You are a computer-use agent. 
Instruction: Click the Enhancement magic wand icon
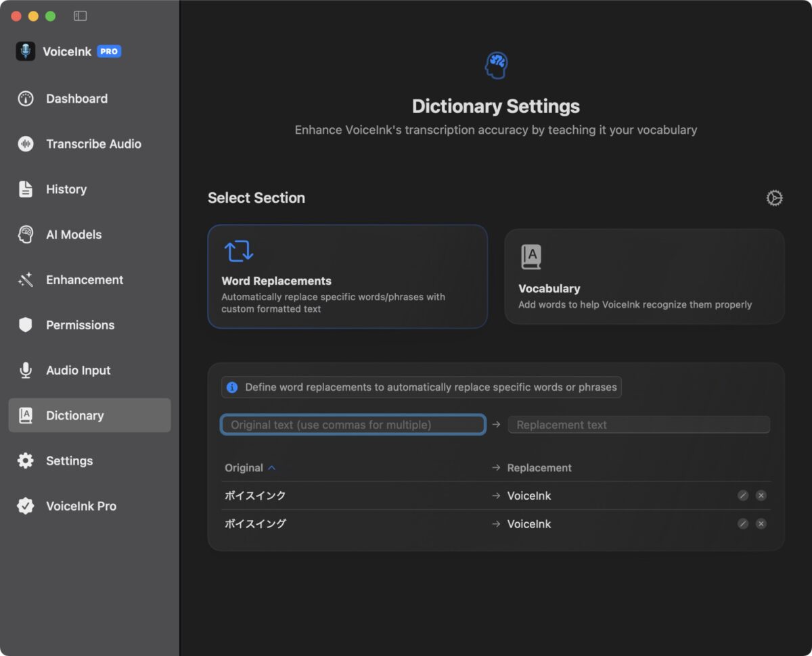[x=26, y=280]
